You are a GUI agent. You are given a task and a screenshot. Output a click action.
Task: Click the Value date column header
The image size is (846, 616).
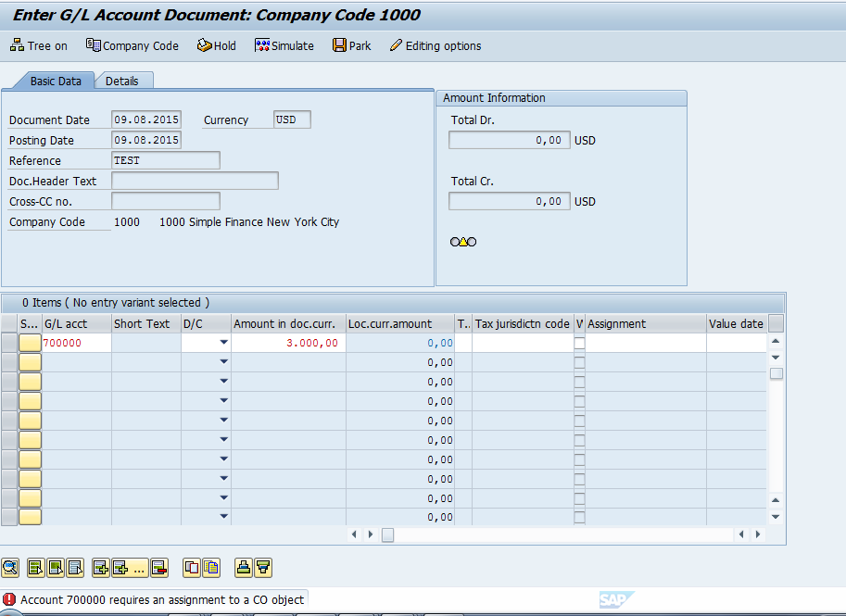tap(737, 323)
